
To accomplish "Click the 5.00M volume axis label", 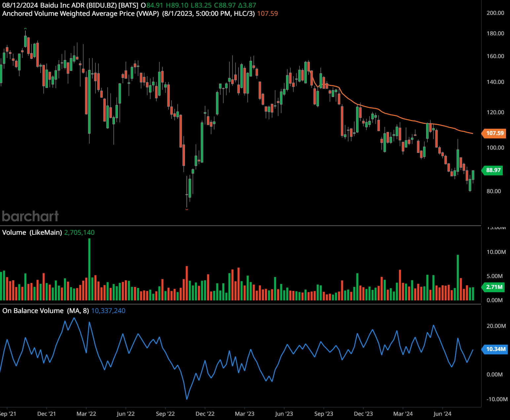I will click(x=494, y=276).
